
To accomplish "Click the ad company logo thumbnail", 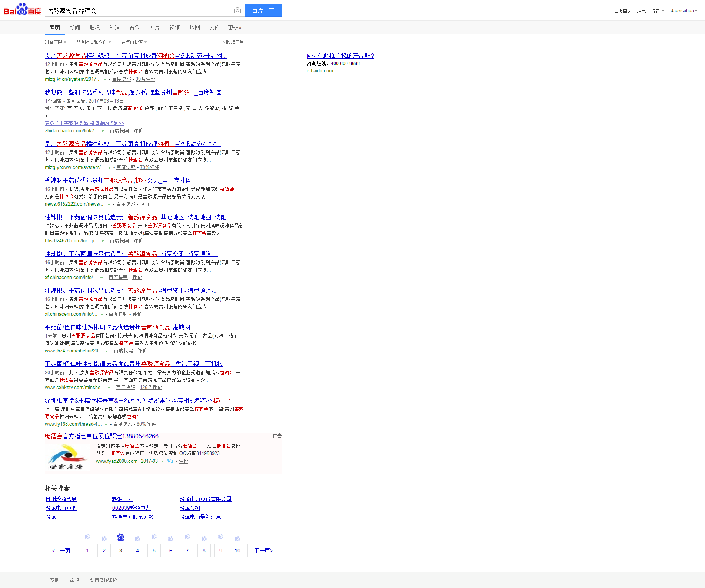I will coord(67,458).
